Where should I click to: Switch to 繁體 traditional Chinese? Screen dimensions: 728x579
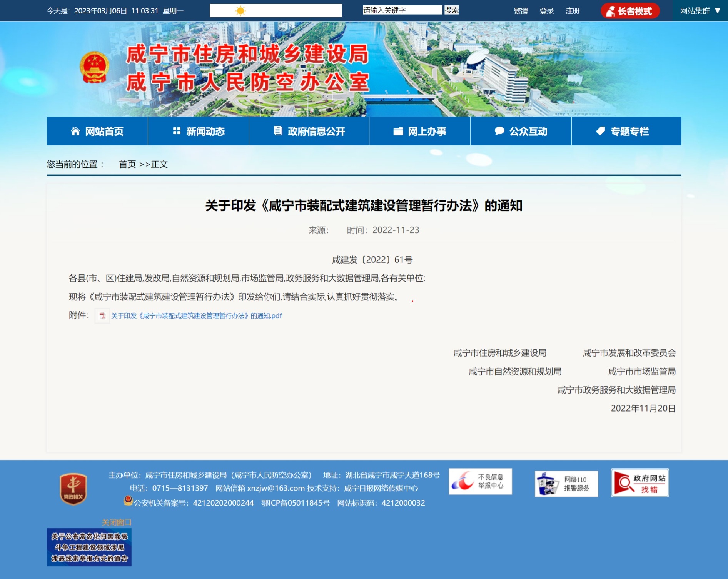pyautogui.click(x=521, y=11)
